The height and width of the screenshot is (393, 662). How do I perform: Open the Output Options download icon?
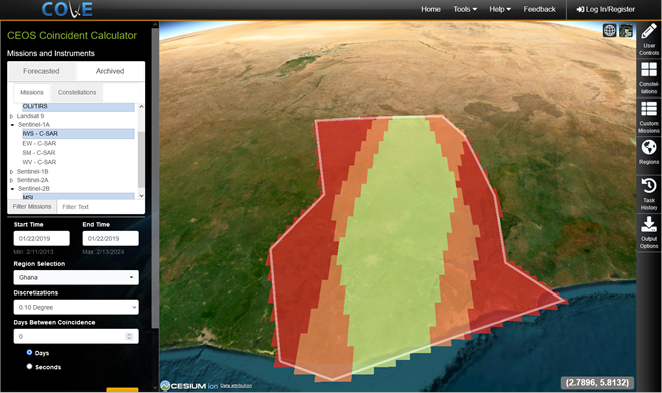coord(648,224)
